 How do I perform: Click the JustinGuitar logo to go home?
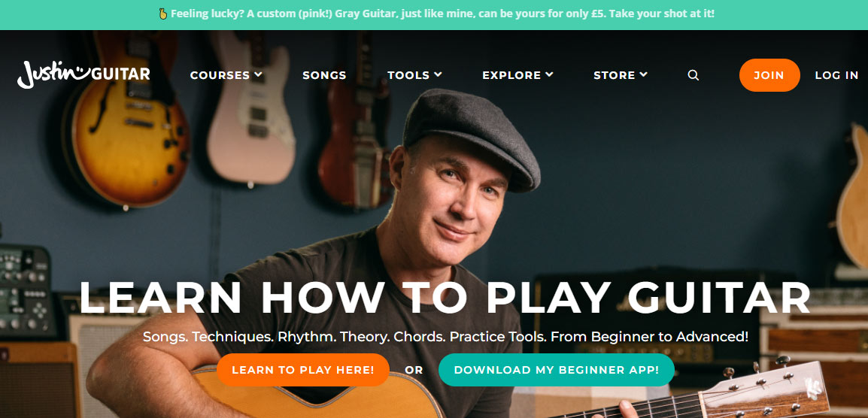tap(83, 74)
